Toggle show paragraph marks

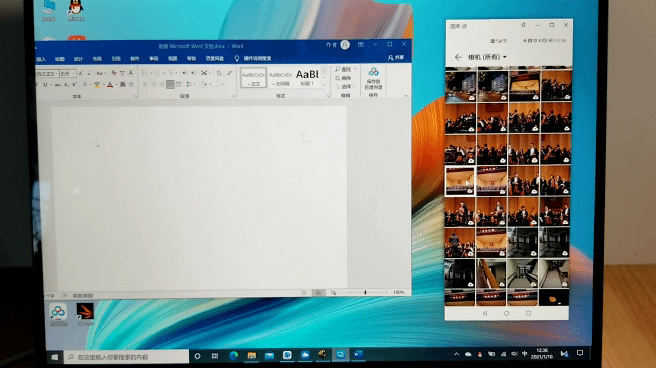click(230, 73)
